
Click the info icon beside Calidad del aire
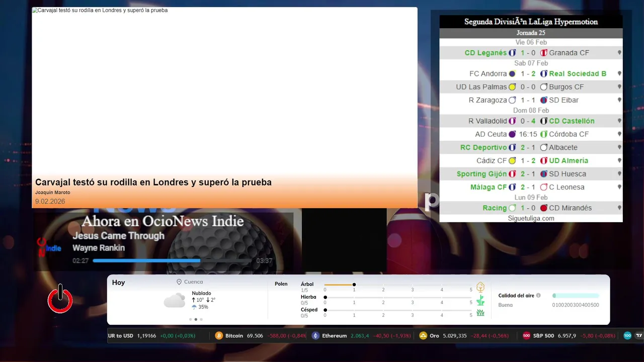pos(538,296)
